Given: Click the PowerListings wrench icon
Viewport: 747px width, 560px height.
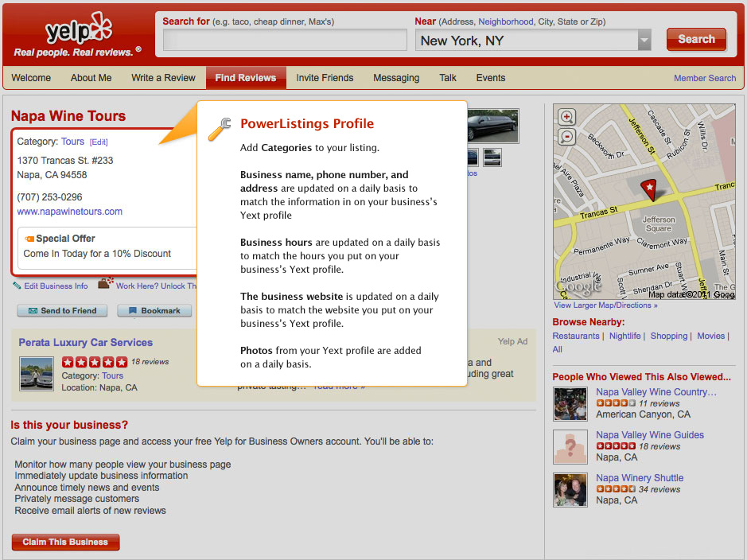Looking at the screenshot, I should coord(220,129).
